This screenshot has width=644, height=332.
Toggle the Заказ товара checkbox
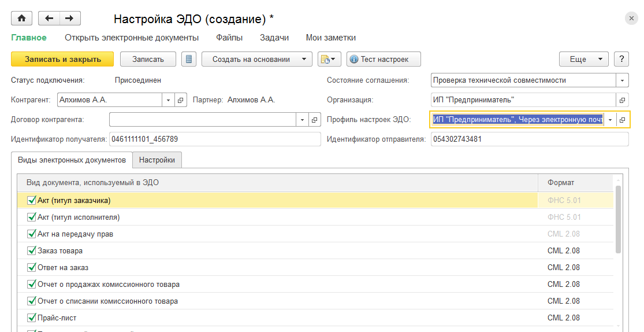coord(32,251)
